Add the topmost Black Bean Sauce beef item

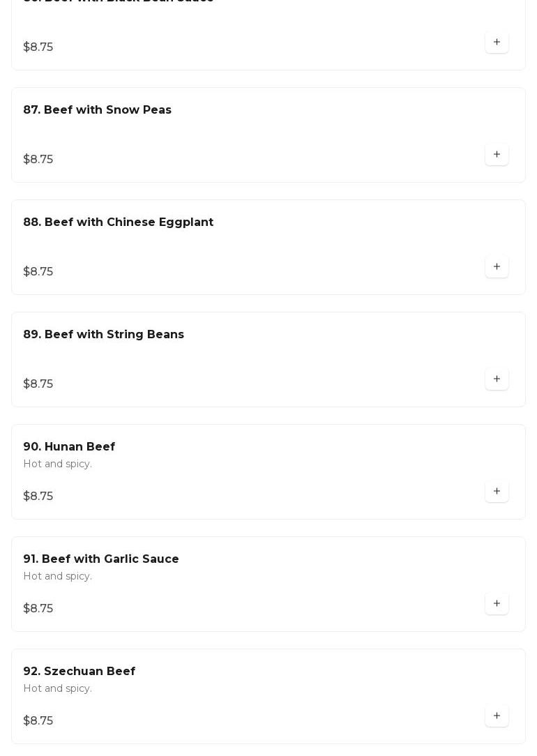pos(497,42)
